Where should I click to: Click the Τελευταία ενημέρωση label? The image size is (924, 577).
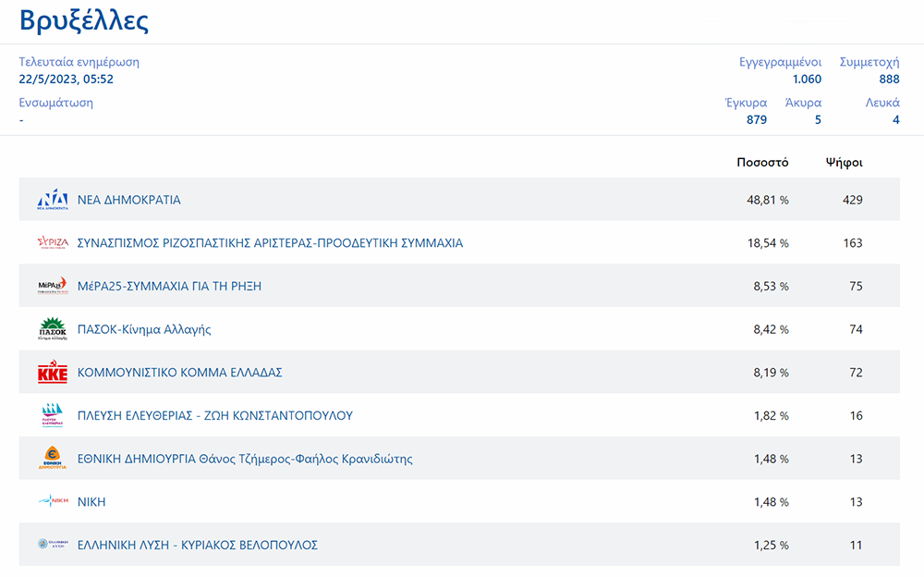[79, 62]
